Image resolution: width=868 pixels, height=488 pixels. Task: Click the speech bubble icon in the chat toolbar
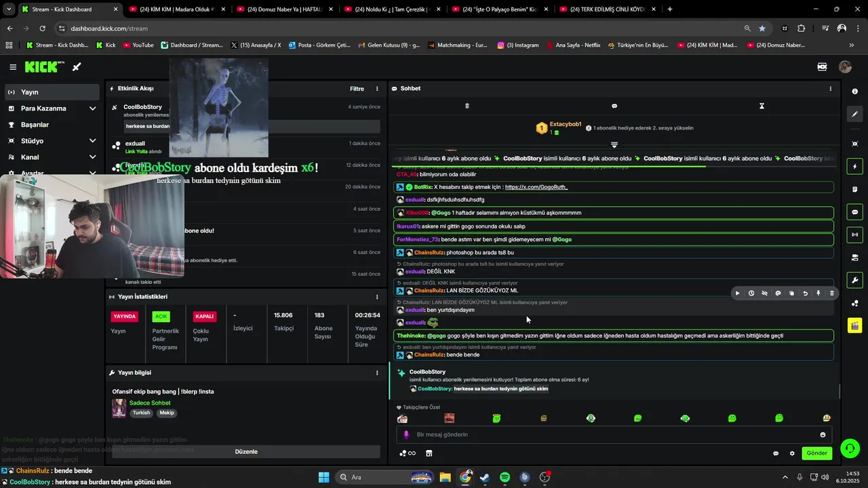point(614,106)
